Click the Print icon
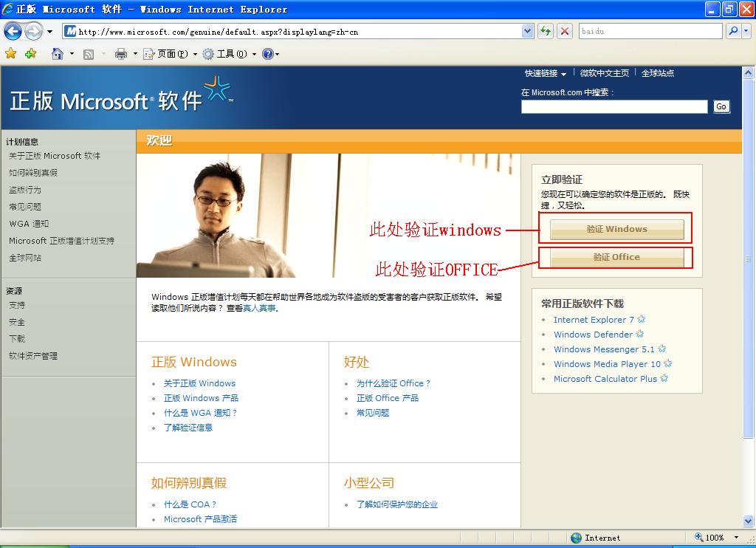The width and height of the screenshot is (756, 548). [x=121, y=54]
